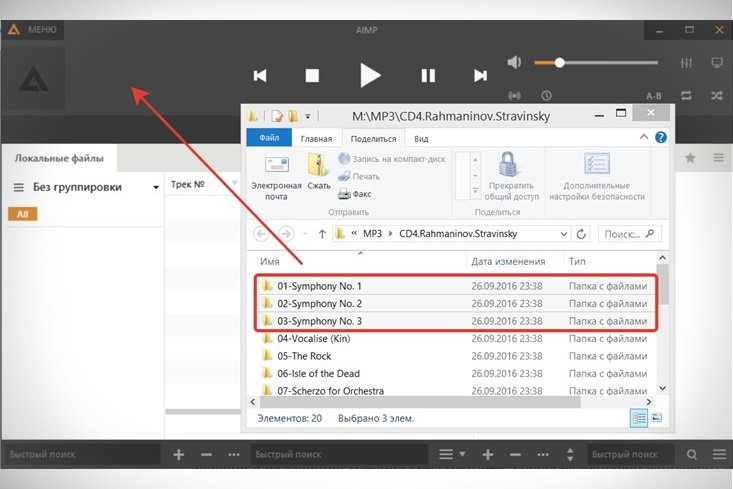Focus the middle Быстрый поиск field
Image resolution: width=733 pixels, height=489 pixels.
(339, 454)
